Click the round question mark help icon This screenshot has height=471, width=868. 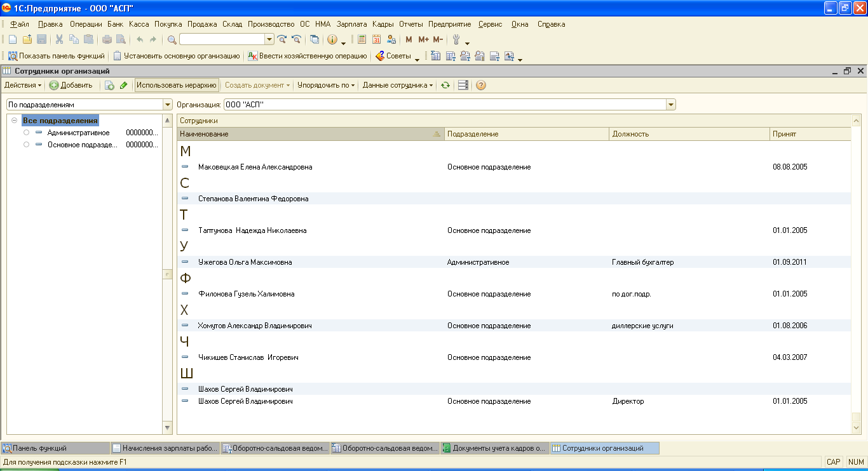[x=481, y=85]
